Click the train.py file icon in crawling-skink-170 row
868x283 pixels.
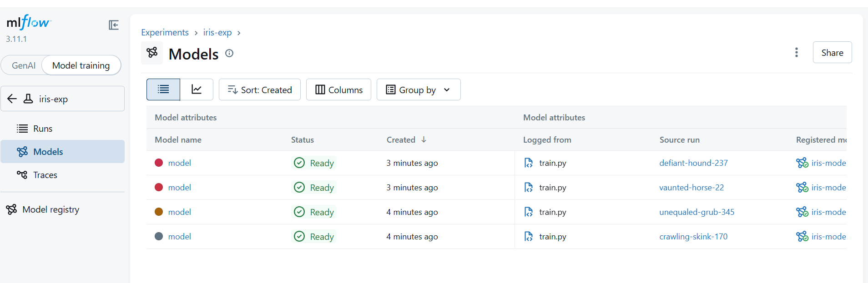[528, 236]
